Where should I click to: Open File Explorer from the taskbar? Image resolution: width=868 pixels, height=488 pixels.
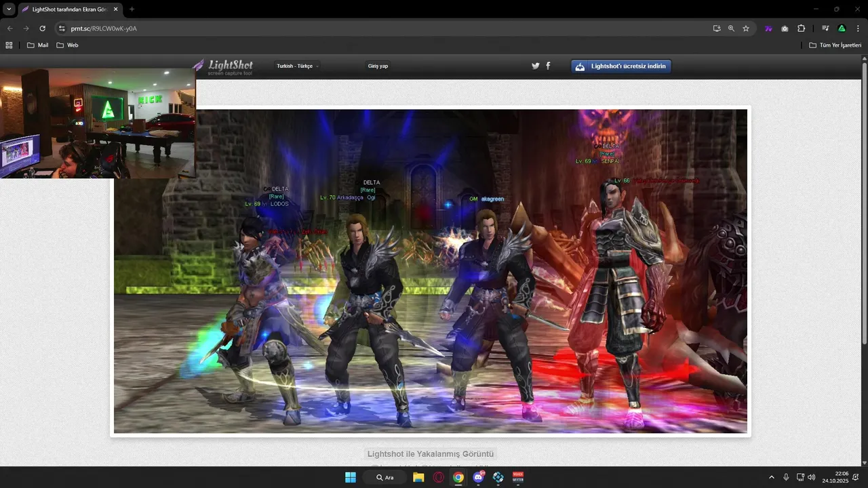pos(418,477)
